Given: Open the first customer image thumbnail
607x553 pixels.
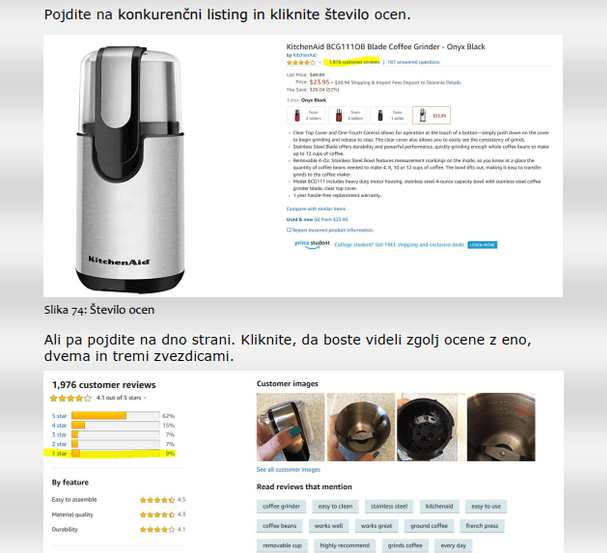Looking at the screenshot, I should (x=291, y=427).
